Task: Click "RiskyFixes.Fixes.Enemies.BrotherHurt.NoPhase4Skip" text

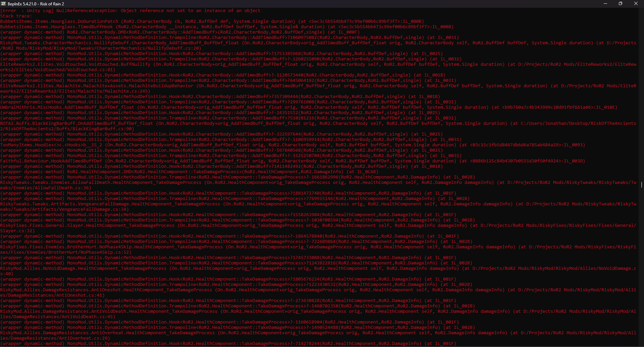Action: coord(66,247)
